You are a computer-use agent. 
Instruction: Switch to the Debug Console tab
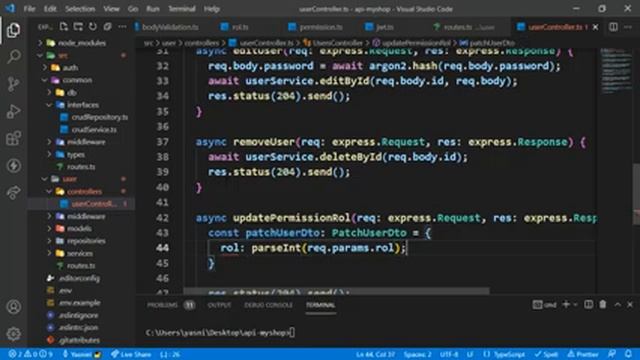(268, 305)
